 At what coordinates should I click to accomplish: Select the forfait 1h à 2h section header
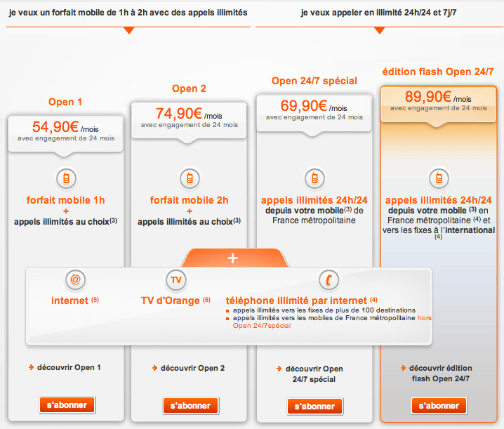pos(128,13)
